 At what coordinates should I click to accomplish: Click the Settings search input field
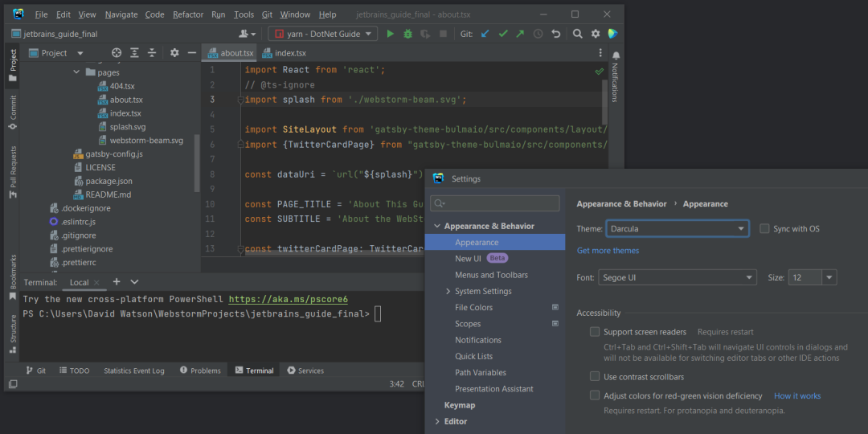click(495, 203)
